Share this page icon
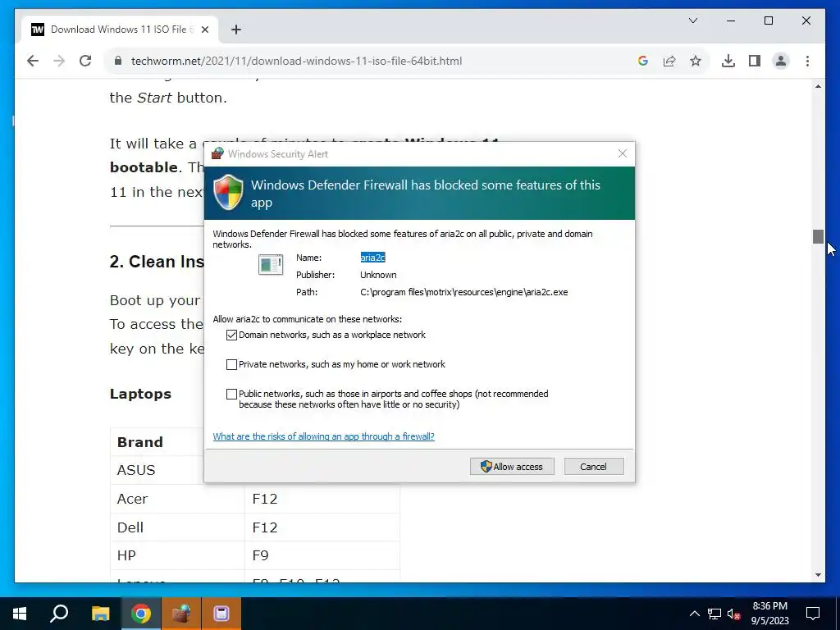The image size is (840, 630). 669,61
